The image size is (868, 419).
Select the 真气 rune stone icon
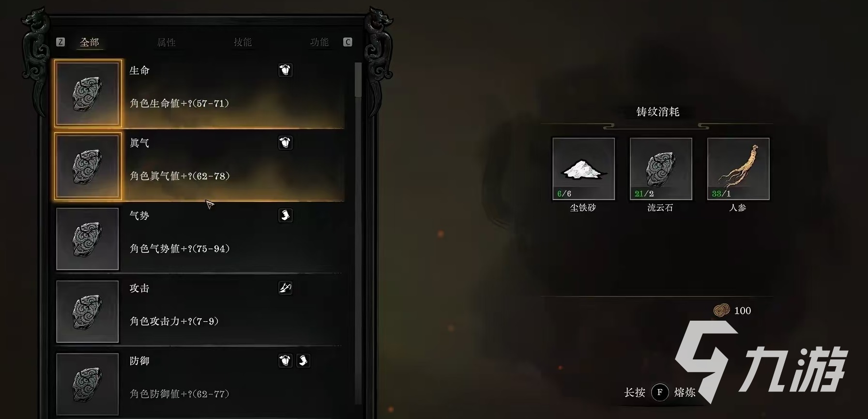coord(88,166)
